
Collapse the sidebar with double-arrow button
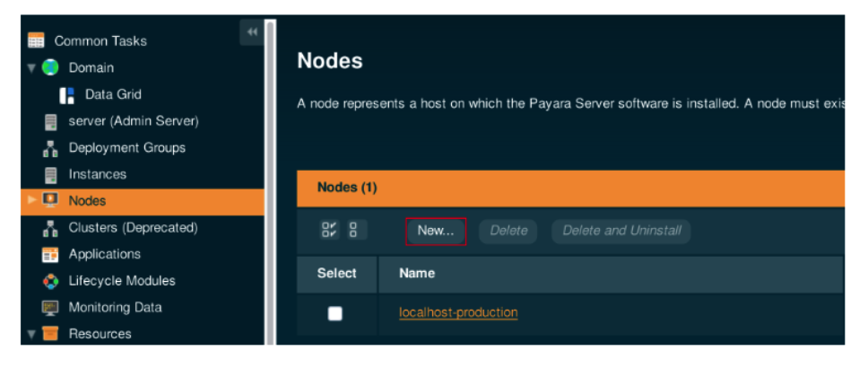(252, 32)
